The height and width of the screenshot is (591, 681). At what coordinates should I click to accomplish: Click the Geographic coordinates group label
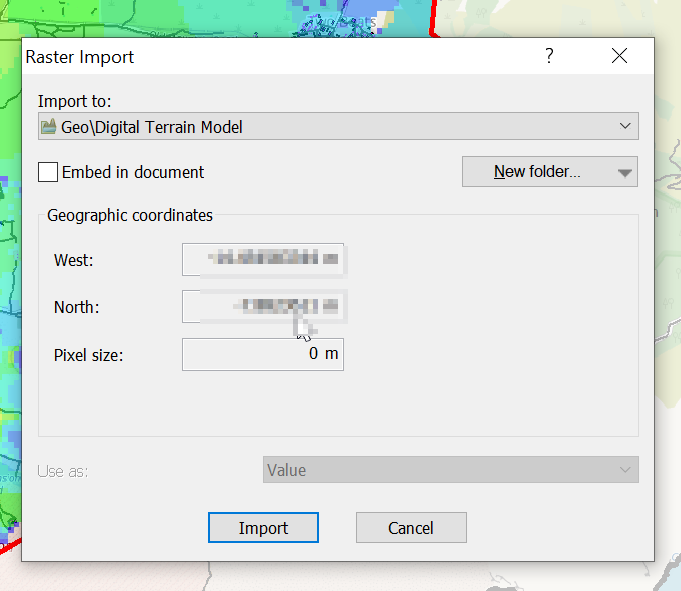pos(130,215)
